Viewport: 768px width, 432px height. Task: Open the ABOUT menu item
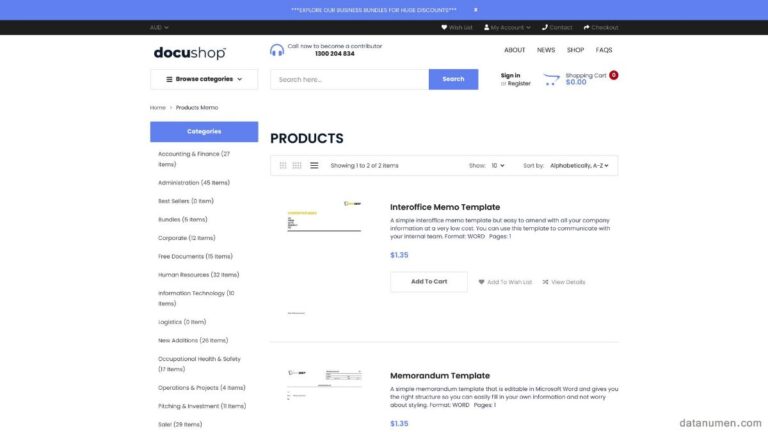(514, 50)
